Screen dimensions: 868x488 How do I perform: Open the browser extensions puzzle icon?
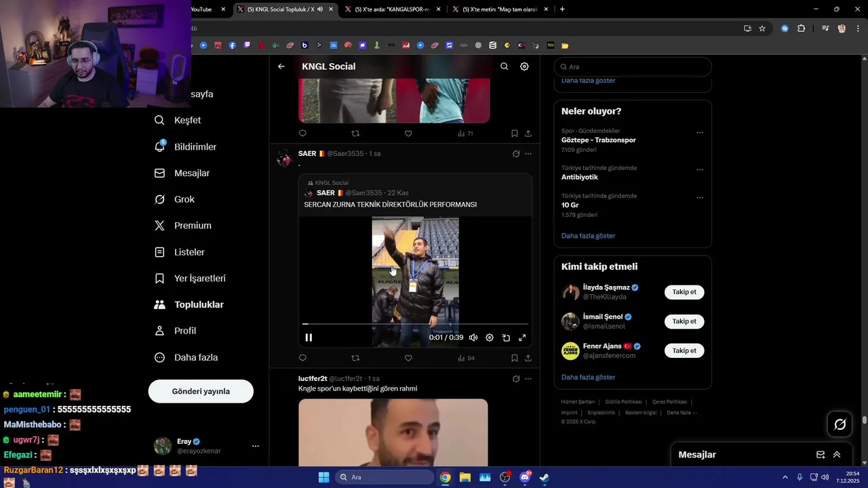pos(802,28)
